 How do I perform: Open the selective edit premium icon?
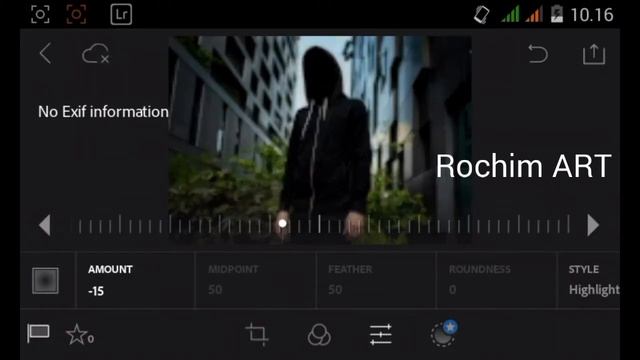(x=444, y=333)
